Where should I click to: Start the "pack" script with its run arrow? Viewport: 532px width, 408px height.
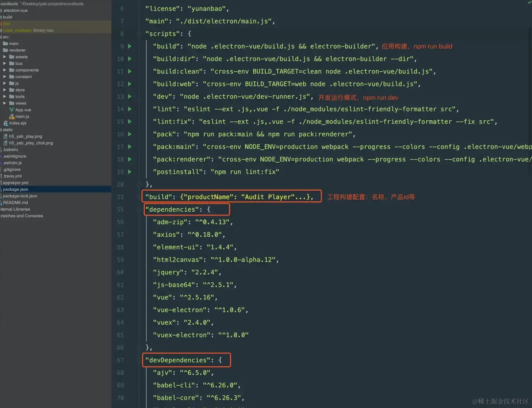click(129, 134)
